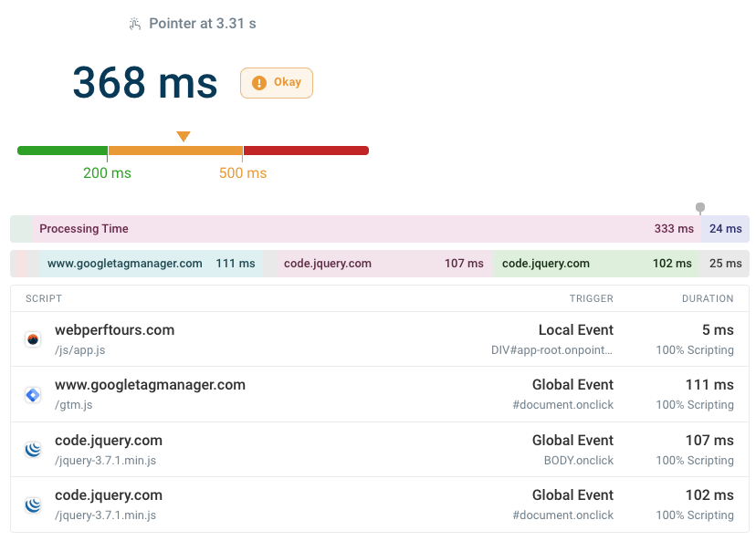Screen dimensions: 756x541
Task: Select the pink code.jquery.com 107 ms segment
Action: point(383,264)
